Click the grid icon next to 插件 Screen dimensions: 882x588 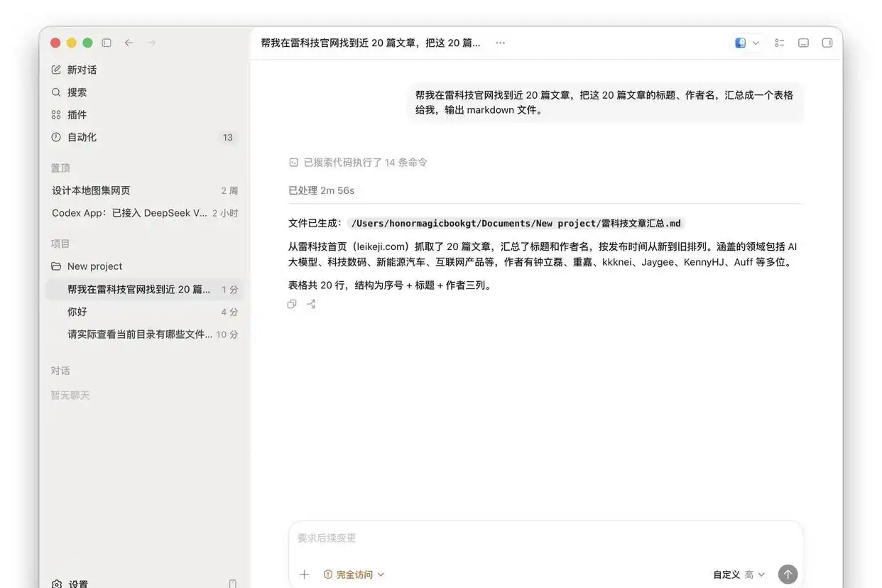56,114
